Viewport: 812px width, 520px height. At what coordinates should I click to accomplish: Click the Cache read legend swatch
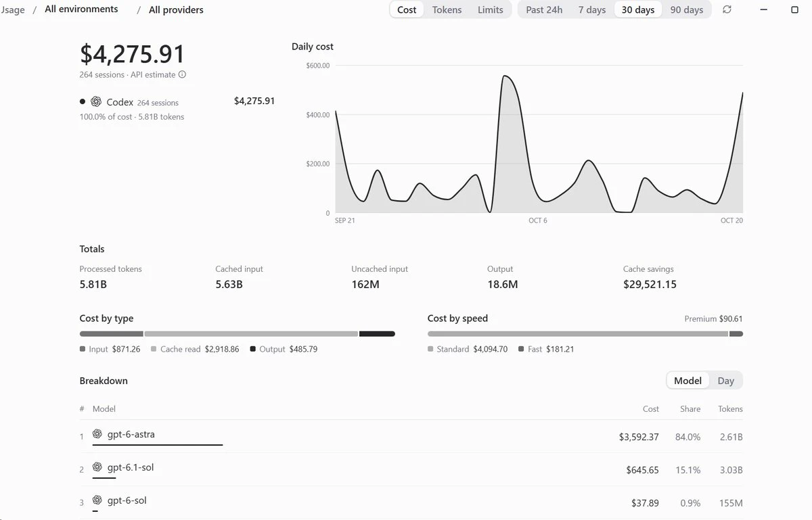(x=154, y=349)
